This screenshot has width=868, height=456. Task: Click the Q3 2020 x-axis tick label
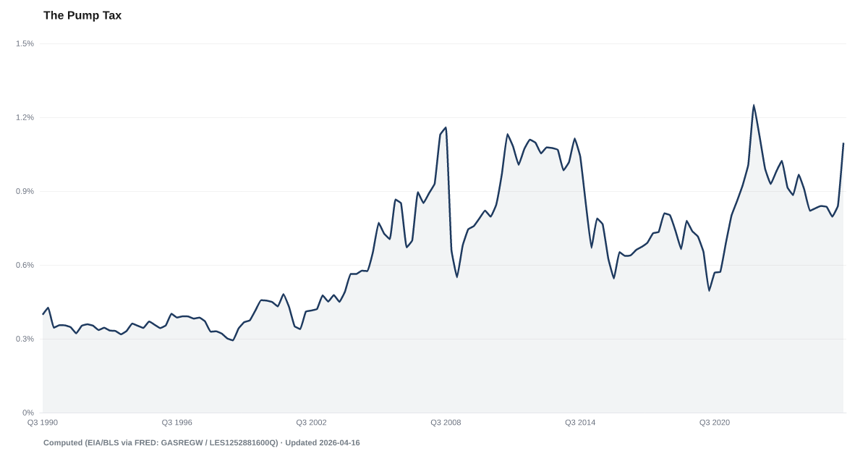(x=714, y=422)
